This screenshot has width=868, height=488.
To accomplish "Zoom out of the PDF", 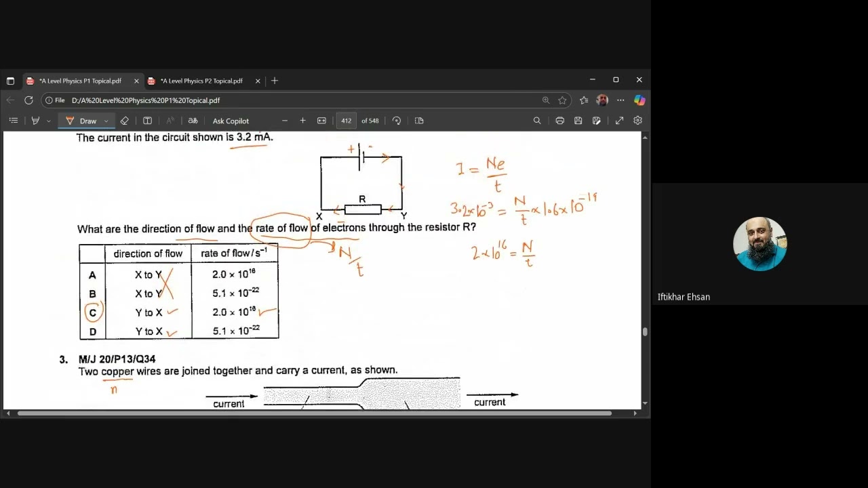I will point(285,121).
